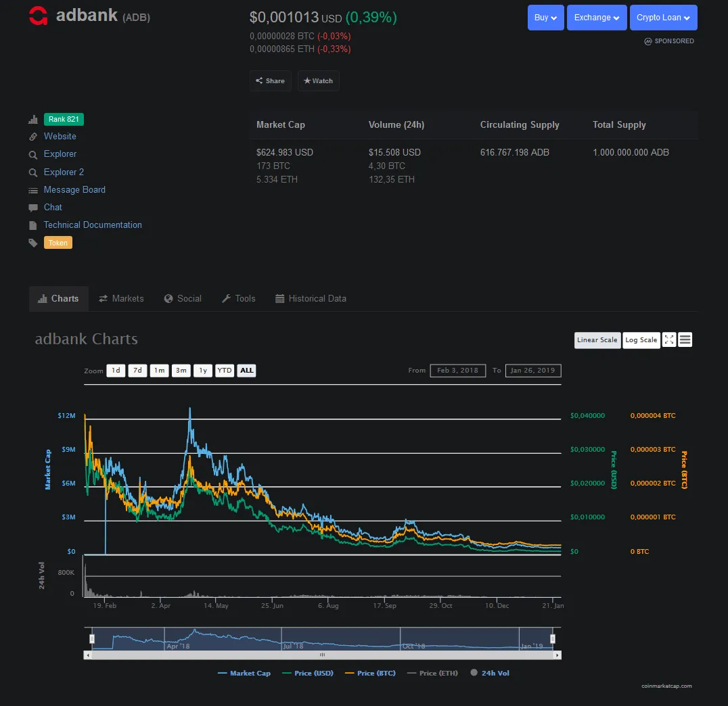Set chart zoom to 1m
Viewport: 728px width, 706px height.
[x=159, y=371]
